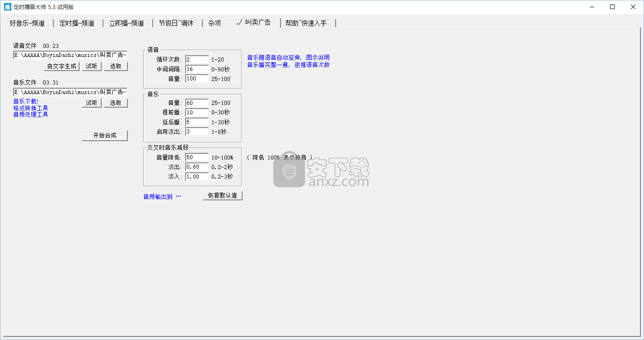Viewport: 644px width, 340px height.
Task: Click the 恢复默认值 button
Action: point(223,196)
